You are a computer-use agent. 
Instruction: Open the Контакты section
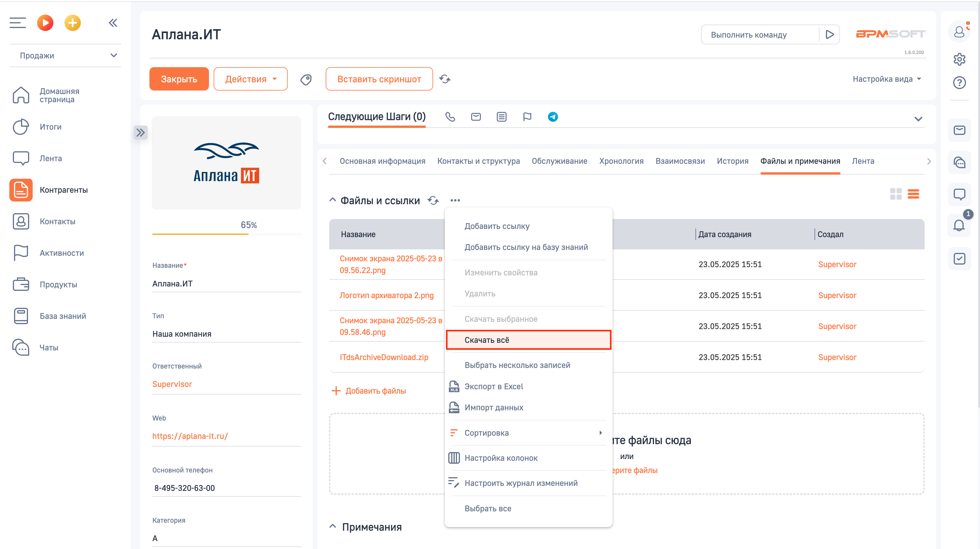[x=44, y=222]
